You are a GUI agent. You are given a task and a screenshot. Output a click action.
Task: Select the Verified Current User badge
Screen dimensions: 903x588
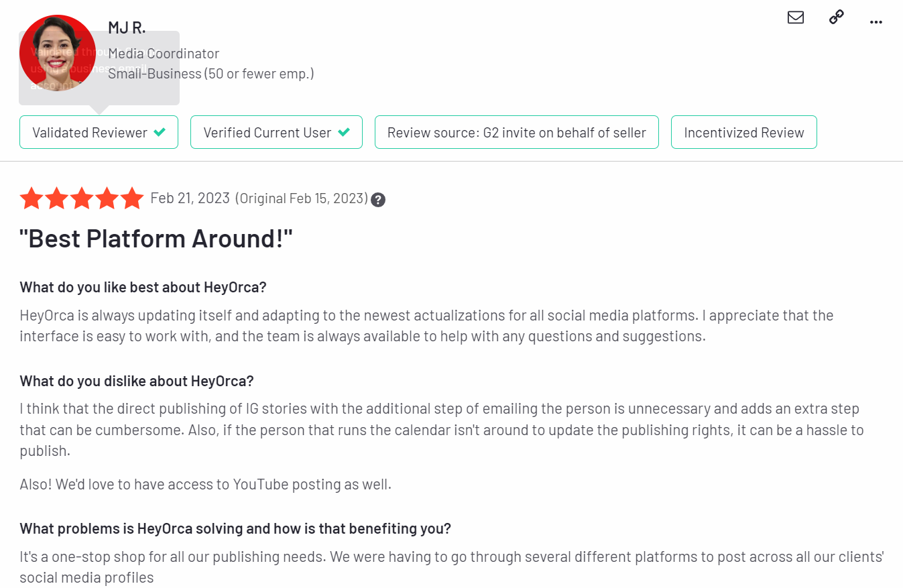[276, 132]
